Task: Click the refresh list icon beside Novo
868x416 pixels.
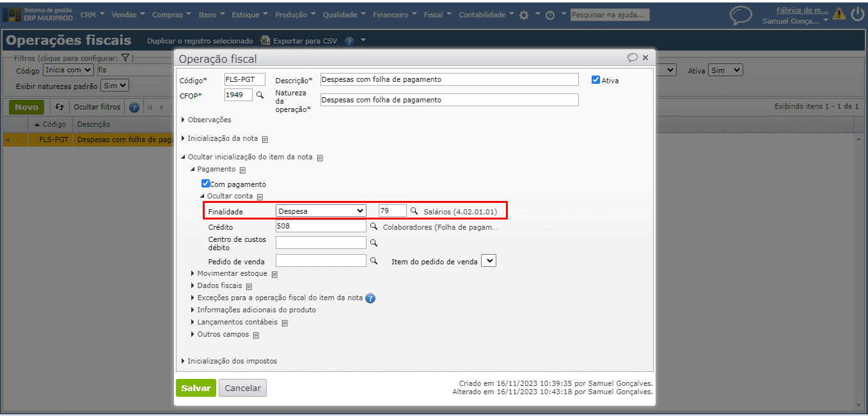Action: coord(59,107)
